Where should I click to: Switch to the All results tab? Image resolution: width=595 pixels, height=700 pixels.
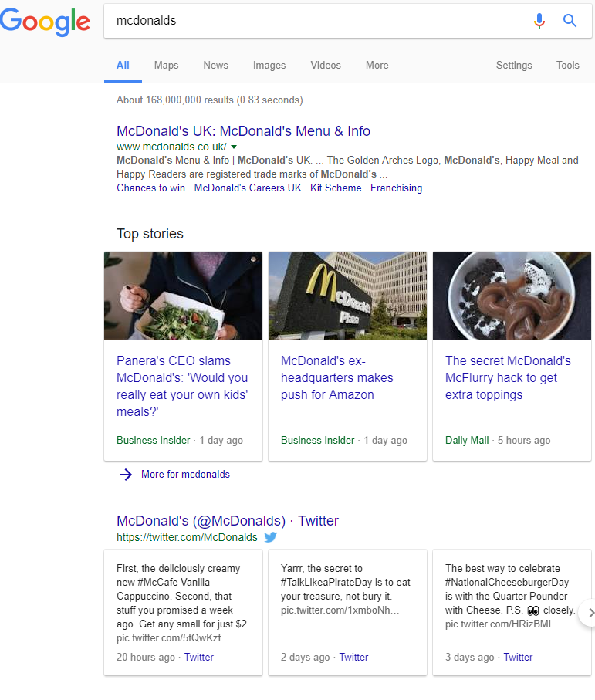tap(123, 65)
